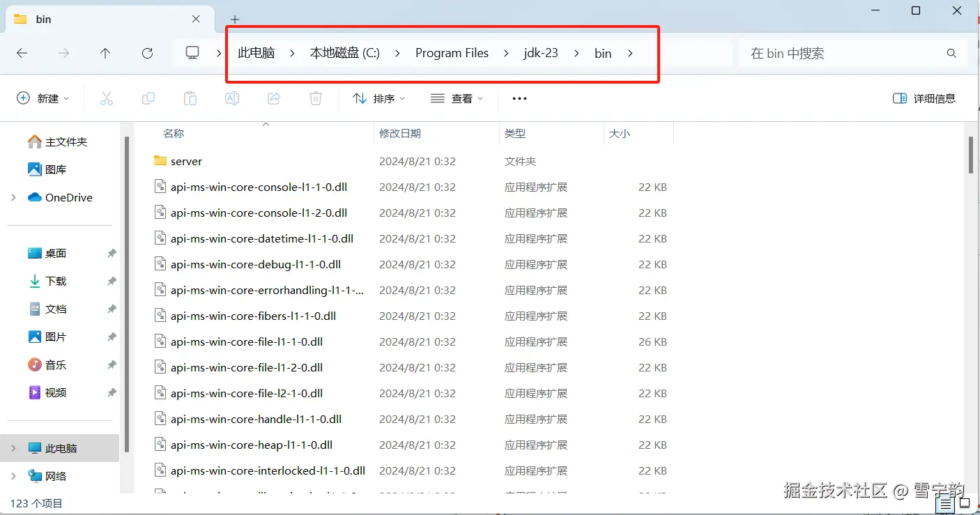The width and height of the screenshot is (980, 515).
Task: Sort by 类型 column header
Action: [515, 133]
